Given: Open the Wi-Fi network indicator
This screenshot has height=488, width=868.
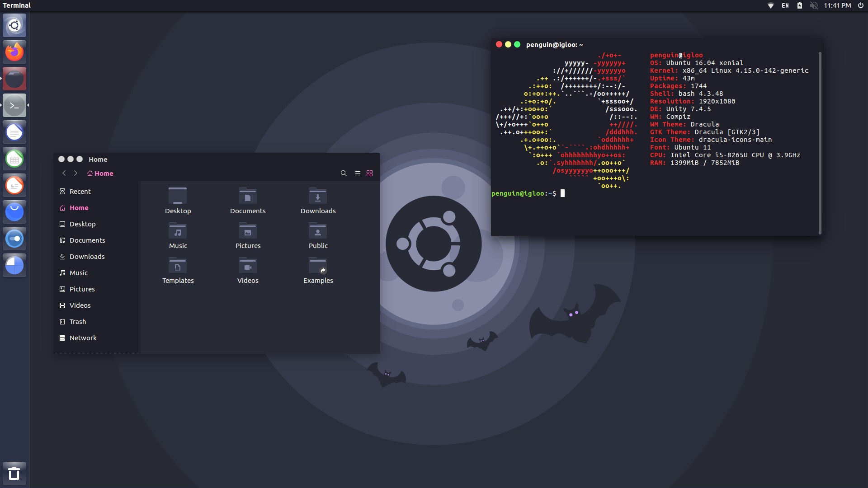Looking at the screenshot, I should (x=771, y=5).
